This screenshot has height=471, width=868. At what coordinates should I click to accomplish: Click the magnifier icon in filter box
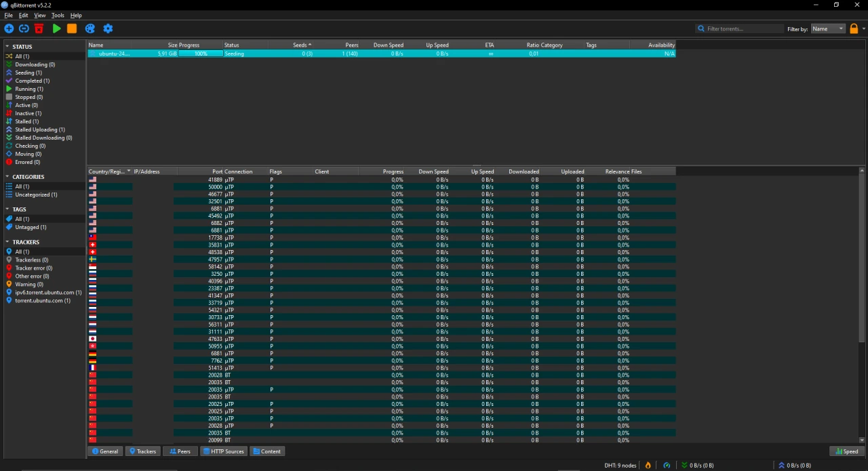(x=701, y=28)
